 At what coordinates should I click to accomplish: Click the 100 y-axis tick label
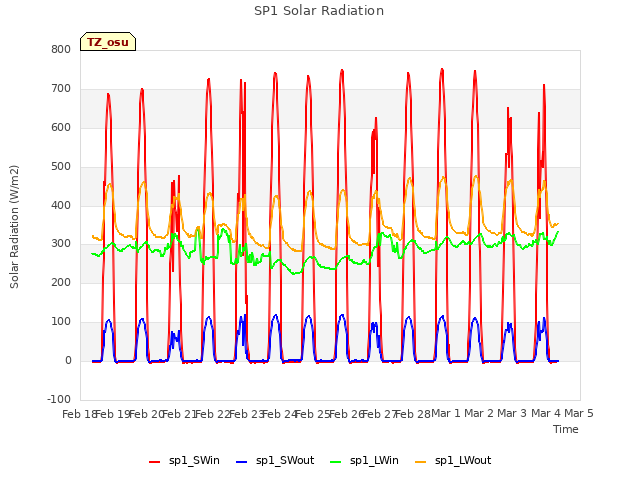[x=61, y=322]
